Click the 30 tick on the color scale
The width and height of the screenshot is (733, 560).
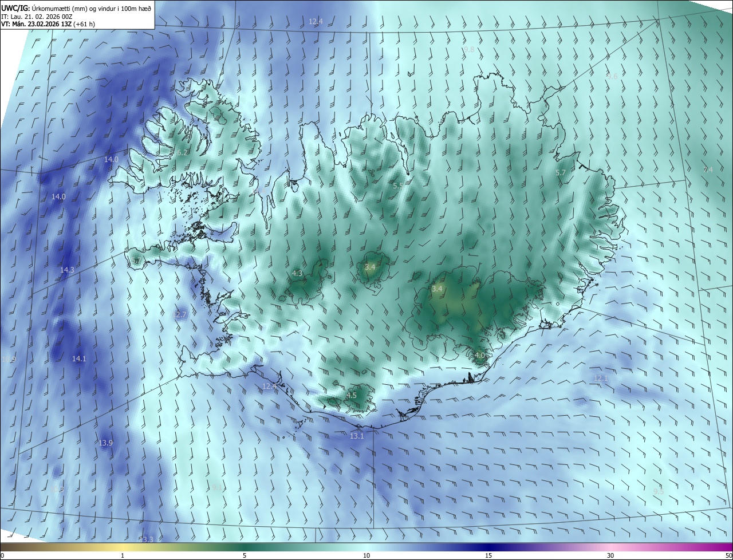(610, 555)
